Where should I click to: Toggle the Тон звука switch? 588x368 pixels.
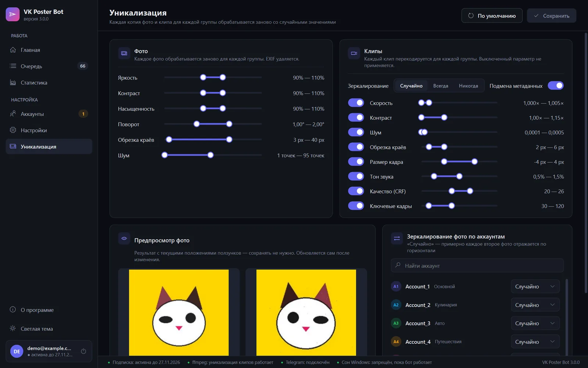pyautogui.click(x=356, y=176)
